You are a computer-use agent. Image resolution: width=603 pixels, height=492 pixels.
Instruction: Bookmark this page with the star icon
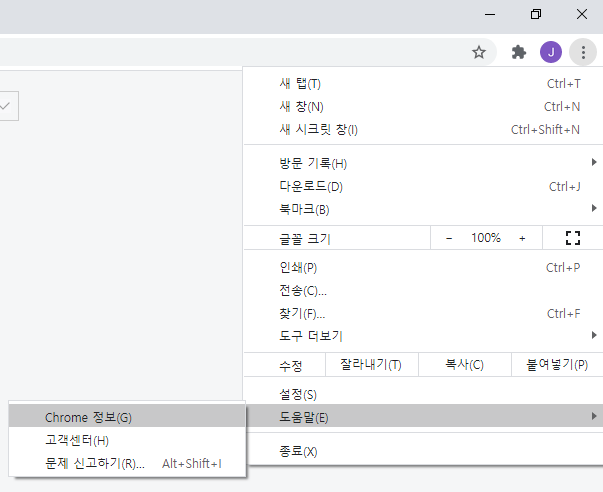click(x=479, y=52)
